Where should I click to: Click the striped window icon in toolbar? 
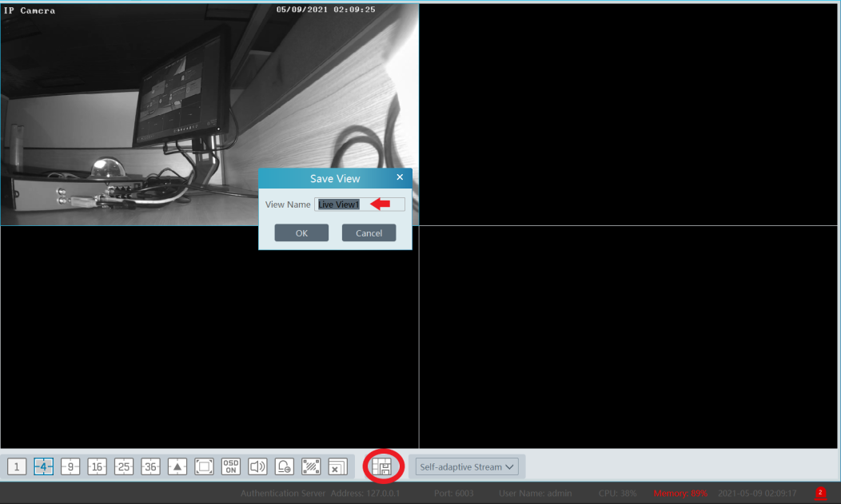[311, 467]
